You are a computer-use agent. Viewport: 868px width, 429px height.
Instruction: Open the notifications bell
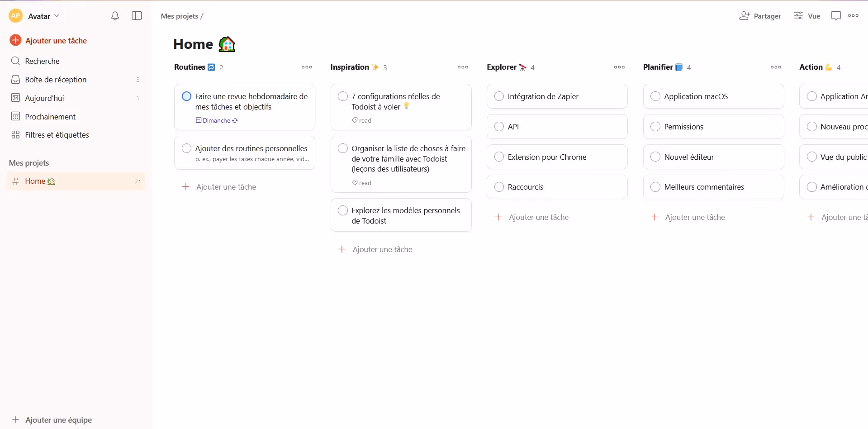pyautogui.click(x=115, y=16)
